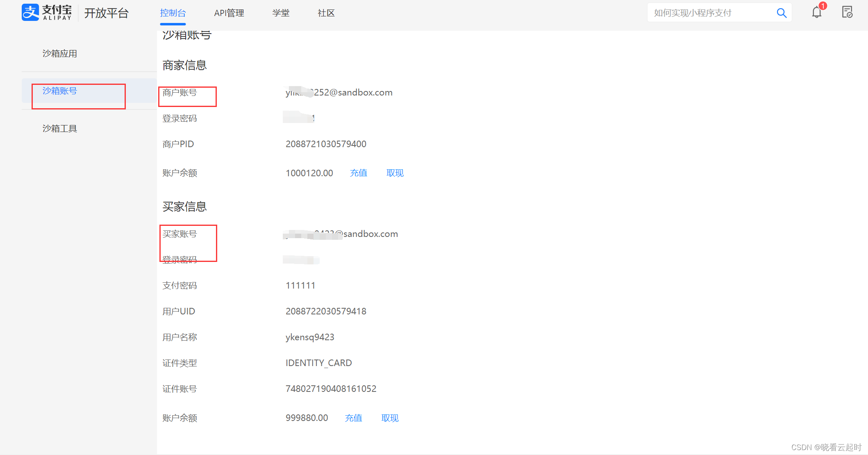Screen dimensions: 868x455
Task: Click the buyer 账户余额 label
Action: (x=180, y=418)
